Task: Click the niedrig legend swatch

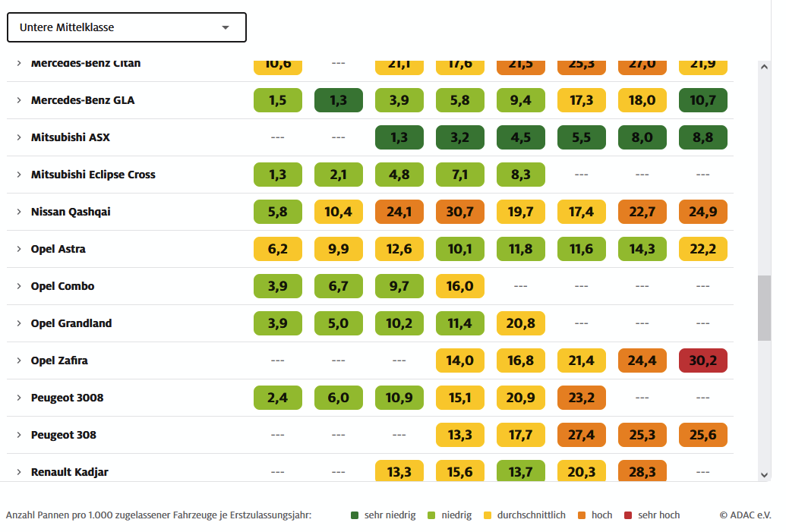Action: [x=431, y=515]
